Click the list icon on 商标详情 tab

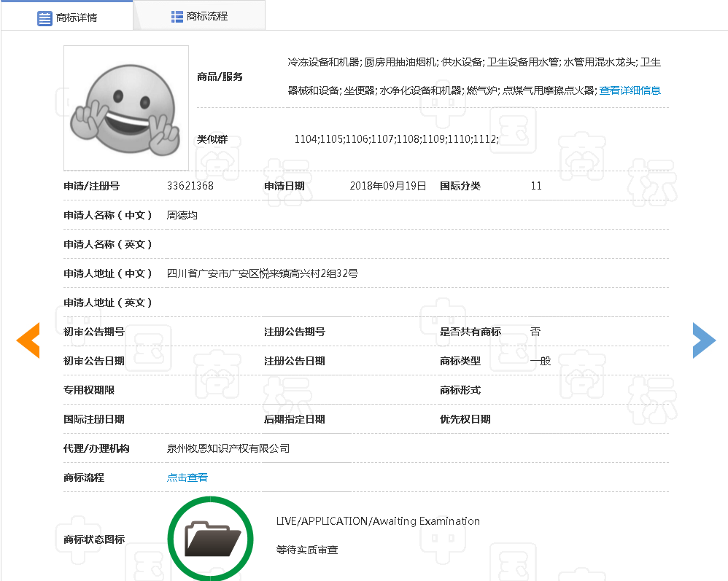tap(44, 17)
